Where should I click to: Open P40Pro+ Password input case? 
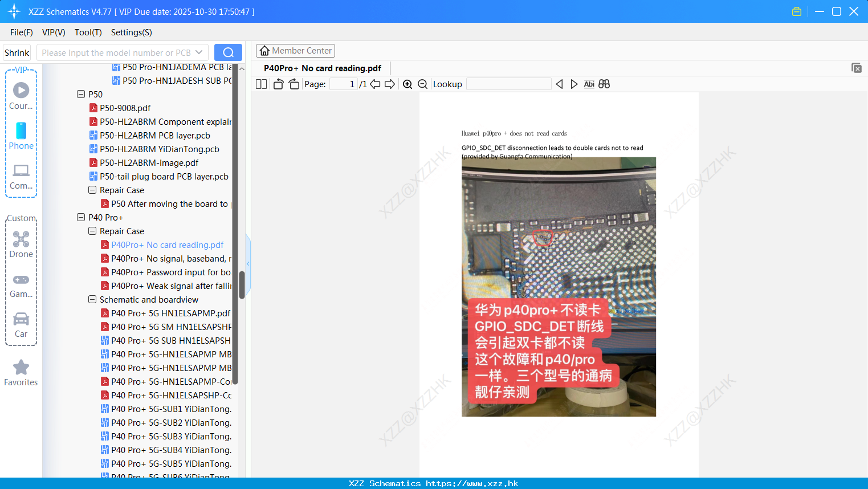click(166, 272)
